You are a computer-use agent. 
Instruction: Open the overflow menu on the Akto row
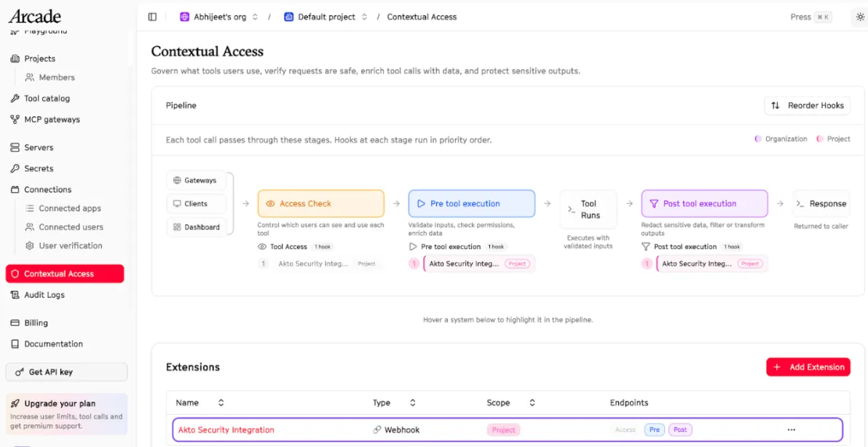point(791,430)
